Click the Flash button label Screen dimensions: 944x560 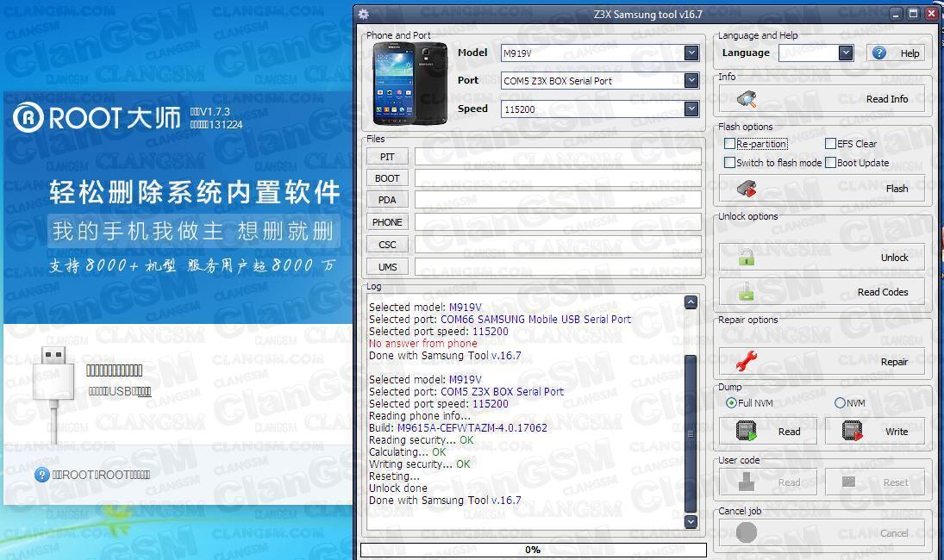pyautogui.click(x=897, y=189)
